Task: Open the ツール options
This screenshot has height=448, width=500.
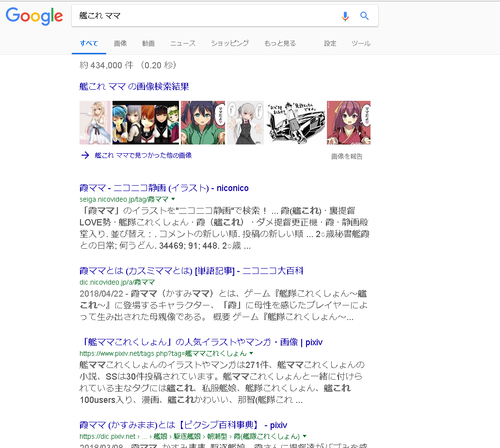Action: click(361, 43)
